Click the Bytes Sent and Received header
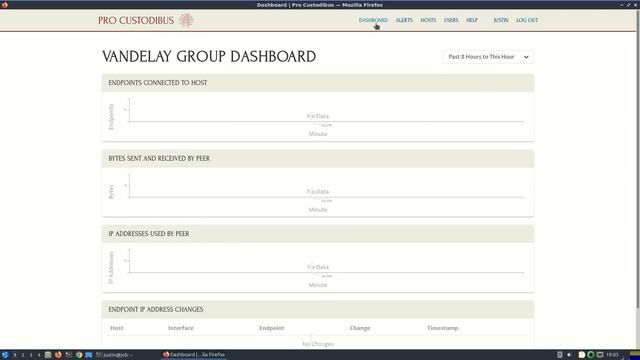 [x=318, y=158]
